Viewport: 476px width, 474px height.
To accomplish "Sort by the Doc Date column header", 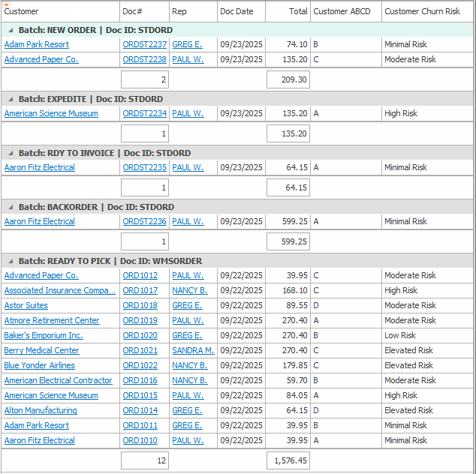I will pyautogui.click(x=236, y=12).
